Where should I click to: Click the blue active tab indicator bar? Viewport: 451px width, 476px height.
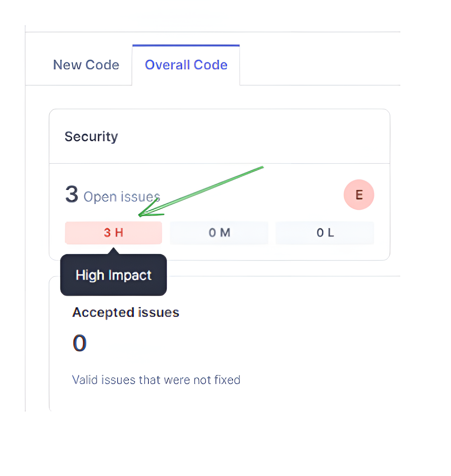(186, 46)
